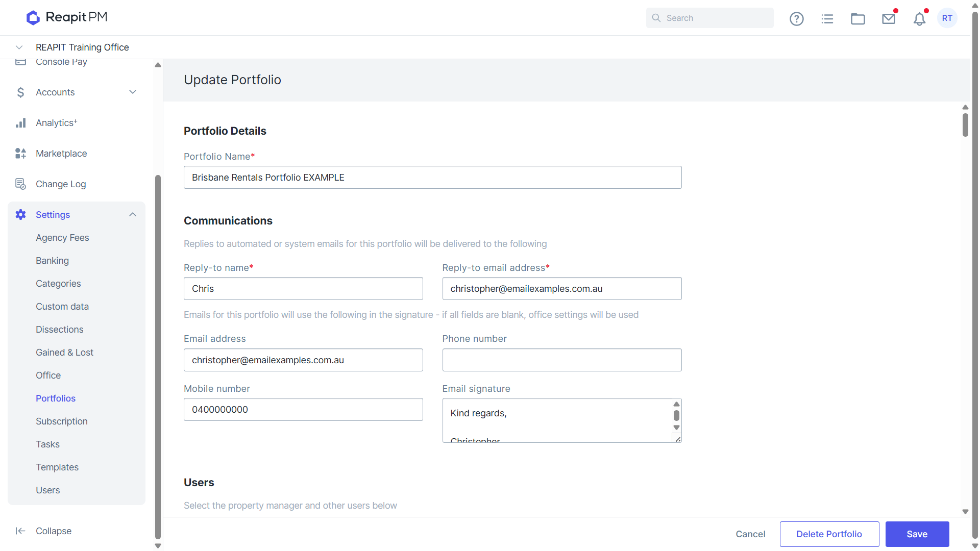Open the Portfolios settings page
980x551 pixels.
tap(56, 398)
